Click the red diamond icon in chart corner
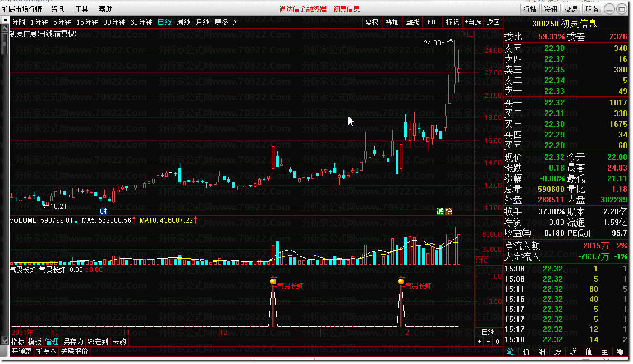This screenshot has width=633, height=364. point(462,34)
